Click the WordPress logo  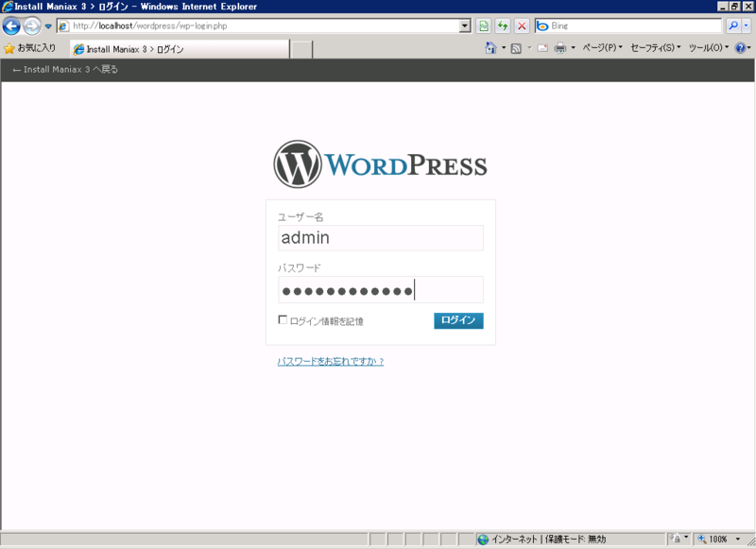tap(381, 164)
